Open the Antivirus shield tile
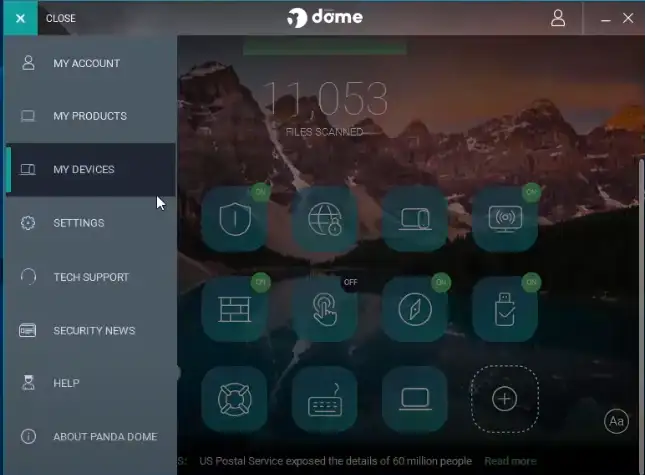This screenshot has height=475, width=645. 234,218
